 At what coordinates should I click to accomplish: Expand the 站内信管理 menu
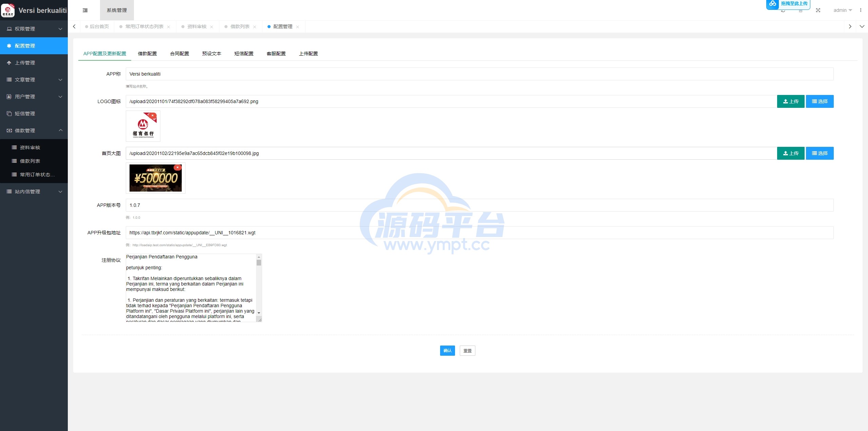coord(34,192)
